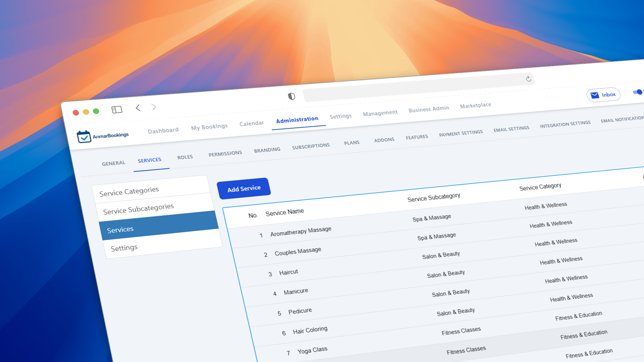The image size is (644, 362).
Task: Open the ROLES tab
Action: pyautogui.click(x=185, y=157)
